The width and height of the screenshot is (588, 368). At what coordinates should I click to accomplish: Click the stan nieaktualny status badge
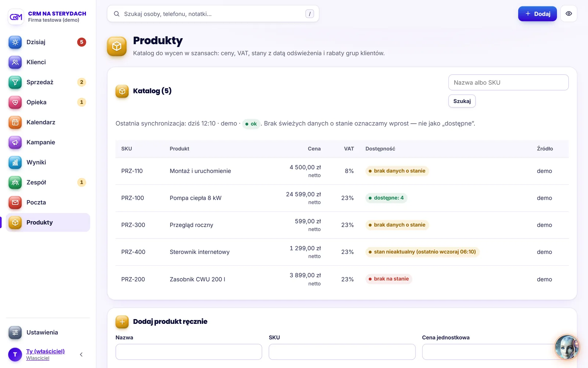tap(422, 252)
